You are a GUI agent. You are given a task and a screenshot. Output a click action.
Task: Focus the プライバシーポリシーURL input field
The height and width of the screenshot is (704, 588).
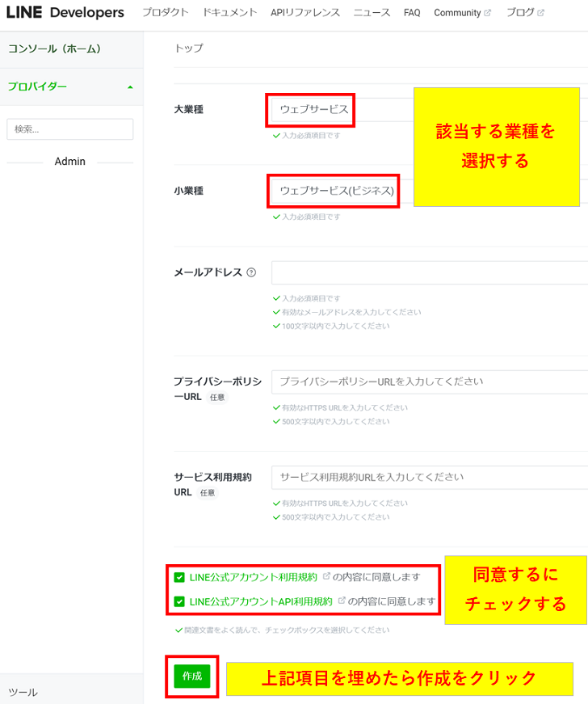(x=430, y=382)
